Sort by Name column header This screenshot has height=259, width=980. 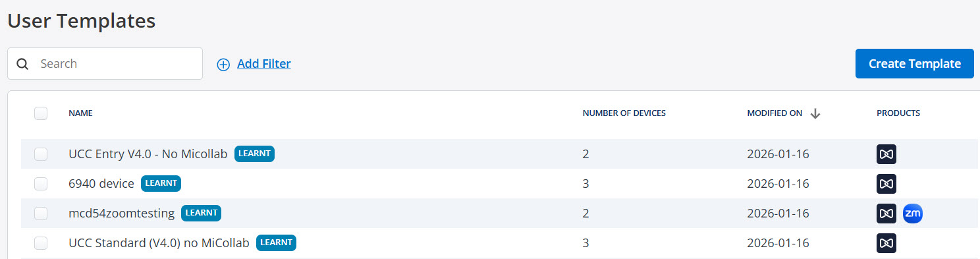point(80,113)
